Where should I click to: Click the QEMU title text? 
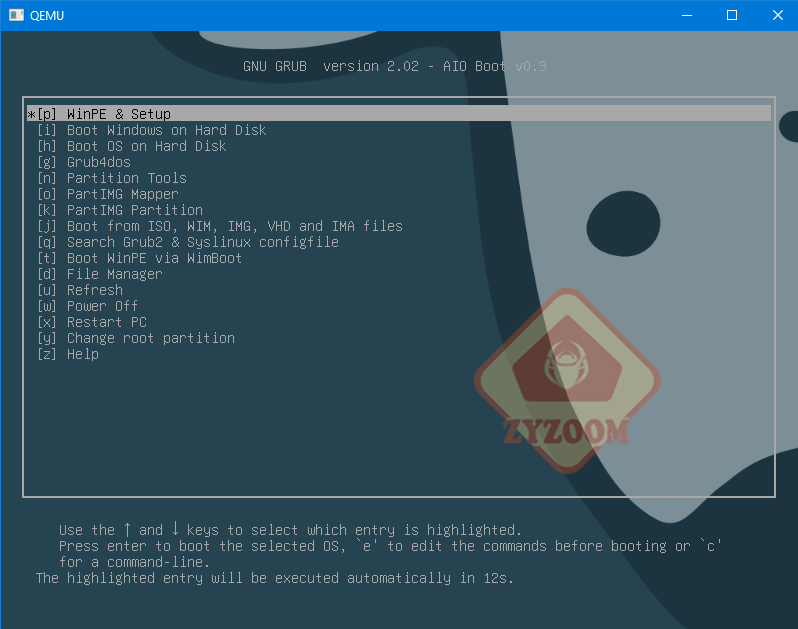tap(47, 16)
